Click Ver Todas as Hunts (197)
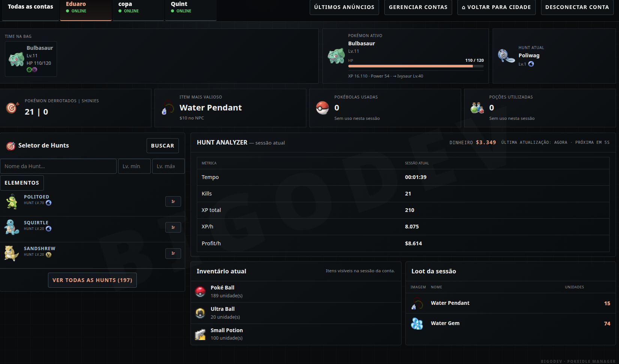 [92, 280]
